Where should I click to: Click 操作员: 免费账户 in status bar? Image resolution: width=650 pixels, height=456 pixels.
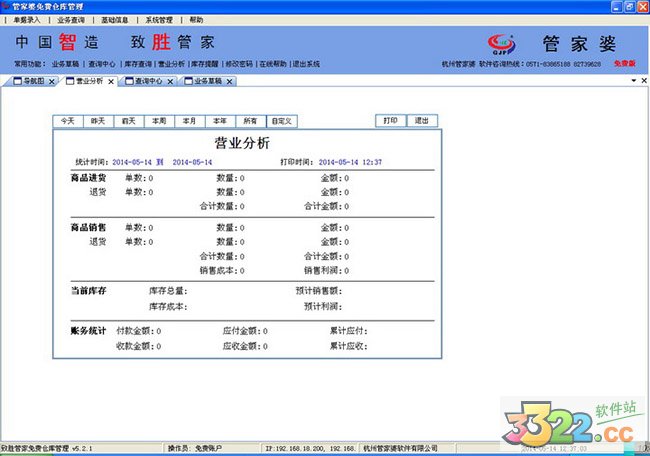point(195,448)
